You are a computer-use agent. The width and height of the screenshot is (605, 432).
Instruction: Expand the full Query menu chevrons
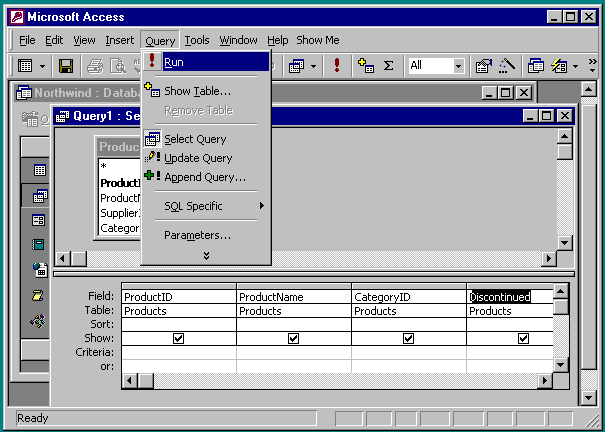pyautogui.click(x=206, y=256)
